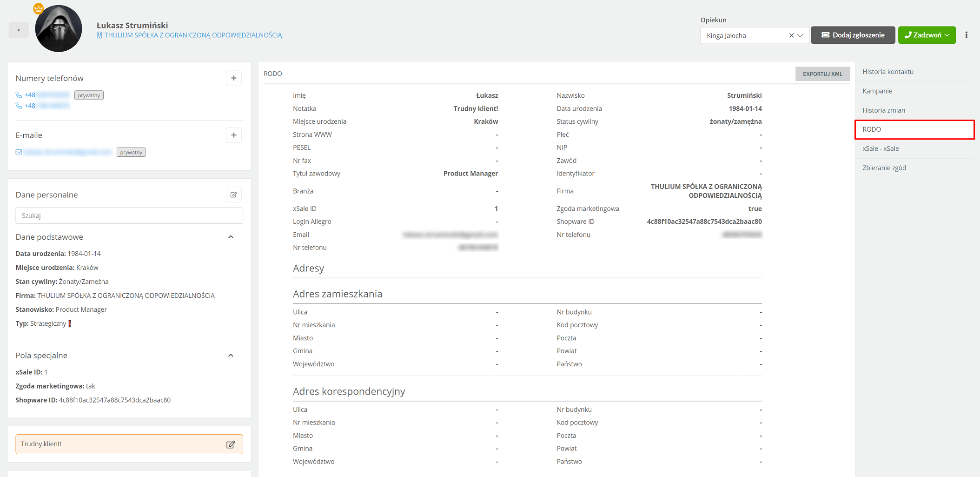Click the building icon next to company name
Viewport: 980px width, 477px height.
tap(99, 35)
